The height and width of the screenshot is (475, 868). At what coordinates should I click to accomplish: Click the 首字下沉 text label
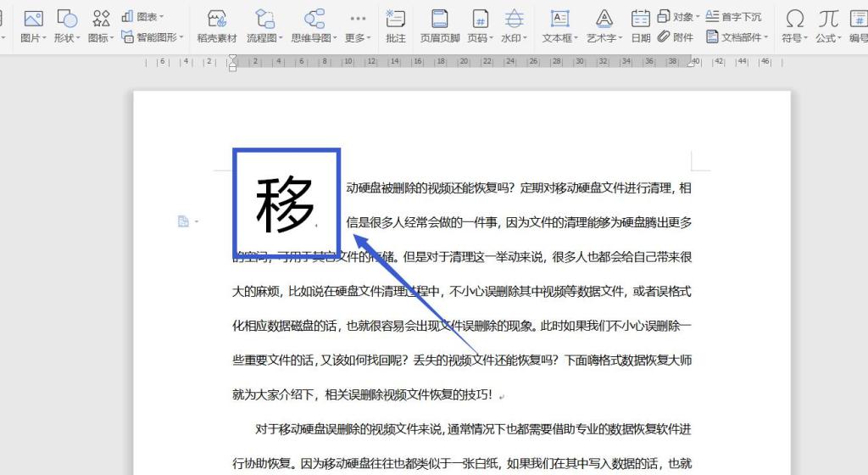[x=741, y=17]
